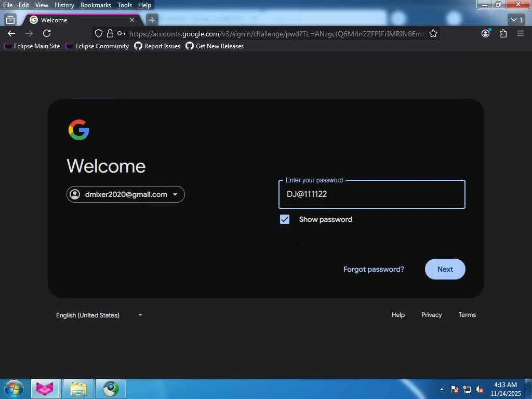Expand the dmixer2020@gmail.com account switcher
Viewport: 532px width, 399px height.
tap(126, 194)
